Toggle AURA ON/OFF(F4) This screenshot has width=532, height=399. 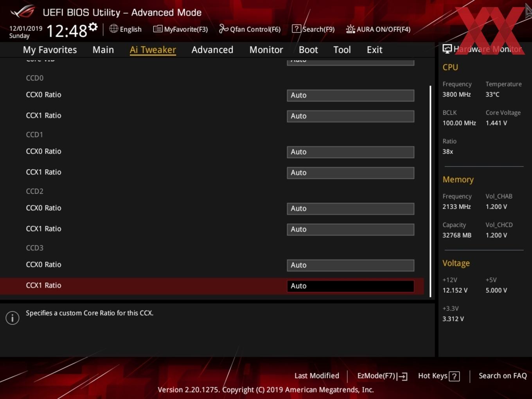point(383,29)
